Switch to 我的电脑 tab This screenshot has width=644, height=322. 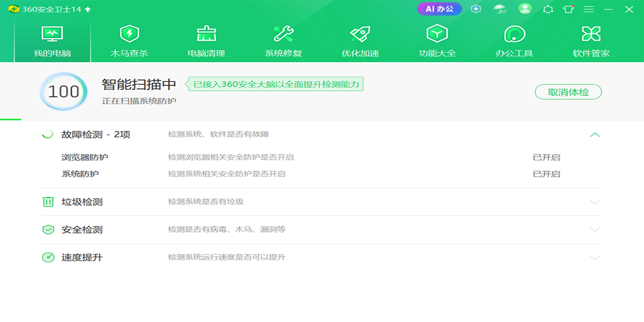pos(52,41)
